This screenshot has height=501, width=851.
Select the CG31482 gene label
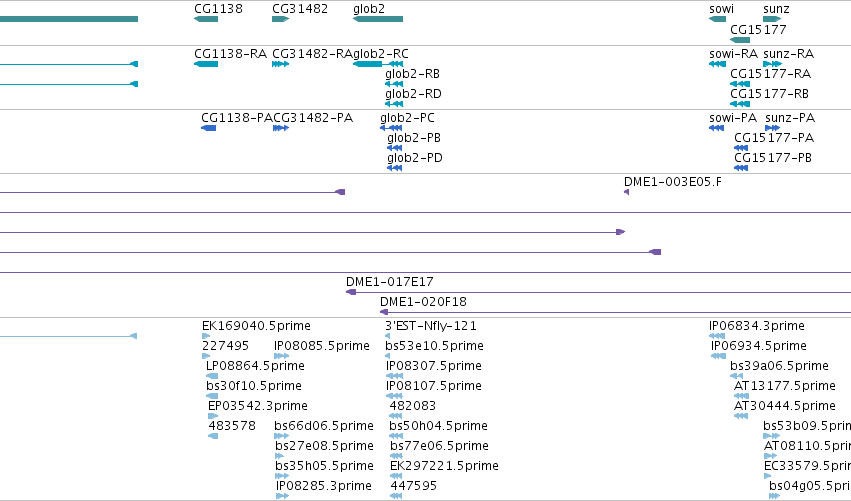click(x=300, y=9)
